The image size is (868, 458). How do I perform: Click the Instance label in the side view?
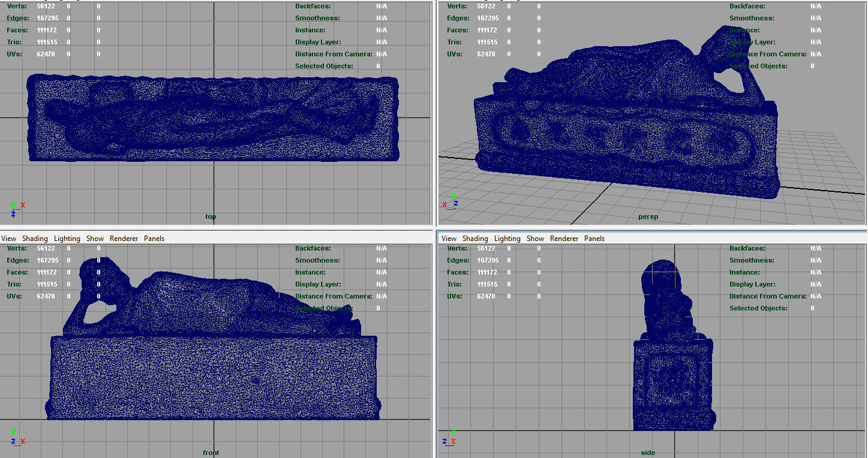pos(744,272)
